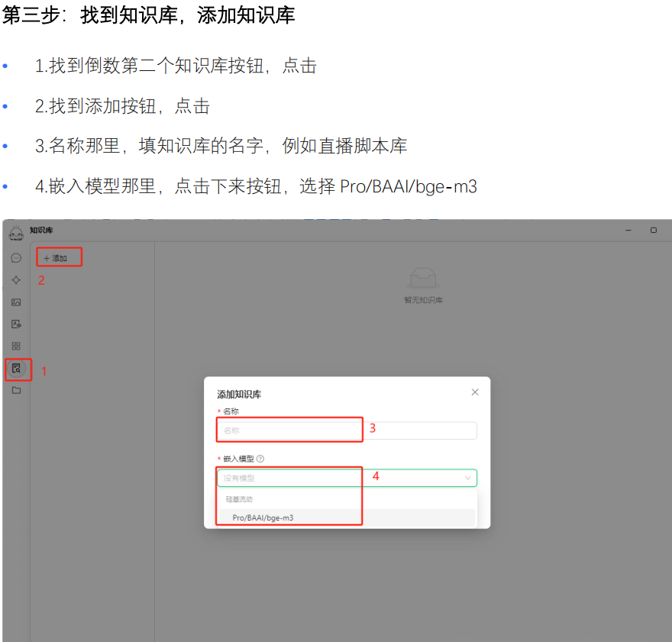Image resolution: width=672 pixels, height=642 pixels.
Task: Click the 添加知识库 dialog title
Action: pyautogui.click(x=239, y=395)
